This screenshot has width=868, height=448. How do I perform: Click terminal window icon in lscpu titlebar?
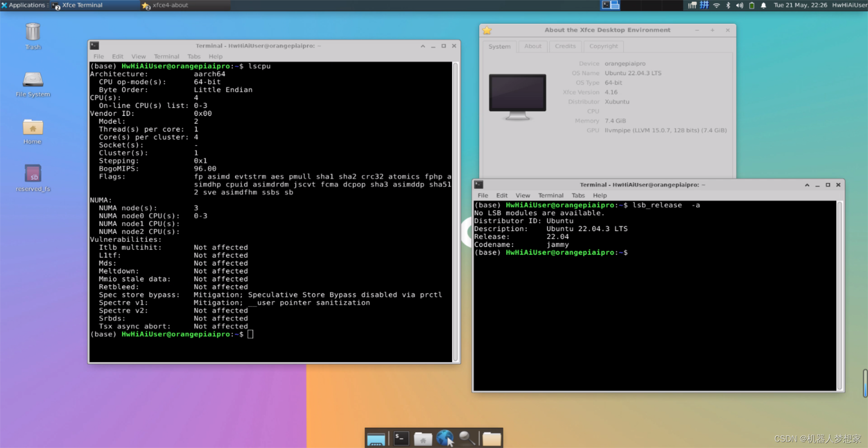[x=94, y=46]
